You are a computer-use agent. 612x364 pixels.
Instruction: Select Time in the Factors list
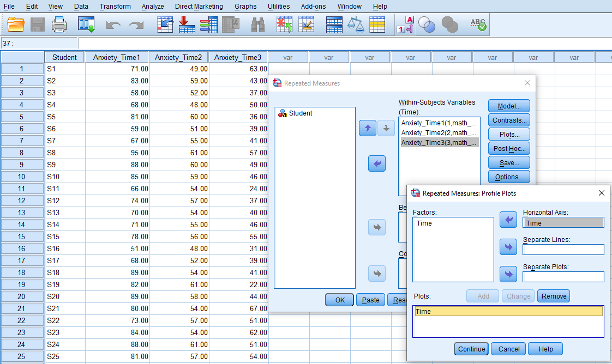pyautogui.click(x=424, y=223)
